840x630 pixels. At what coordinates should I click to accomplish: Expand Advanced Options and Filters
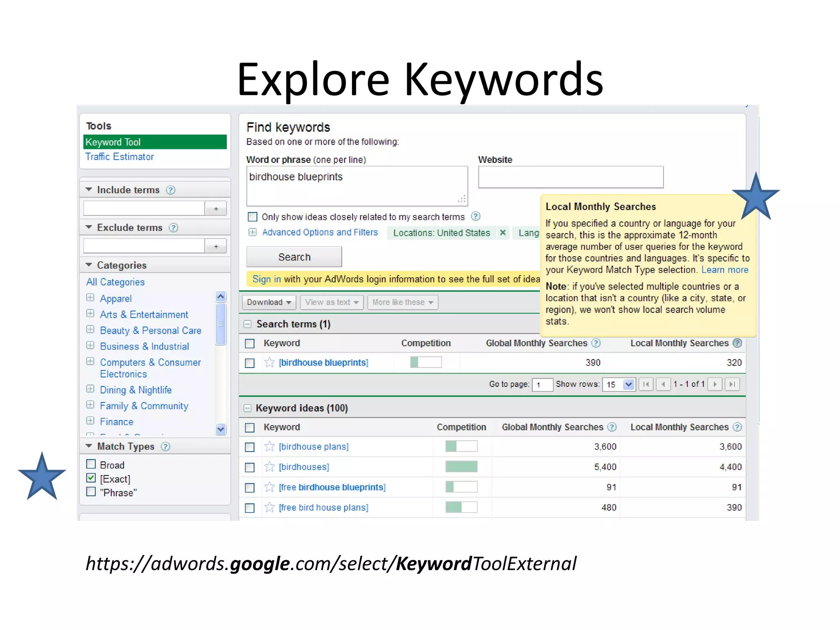click(x=253, y=232)
